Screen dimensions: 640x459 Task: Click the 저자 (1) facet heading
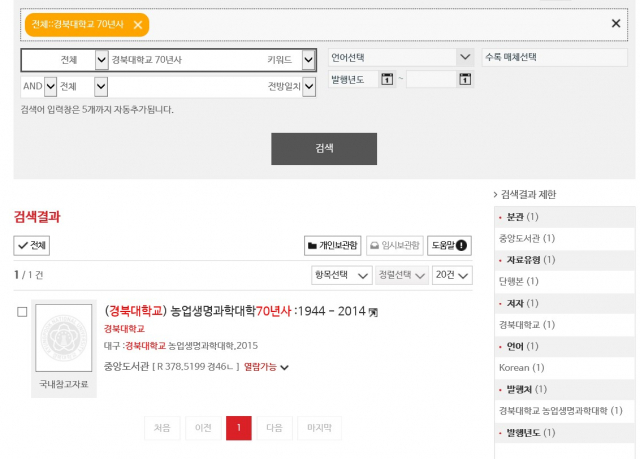(x=522, y=303)
